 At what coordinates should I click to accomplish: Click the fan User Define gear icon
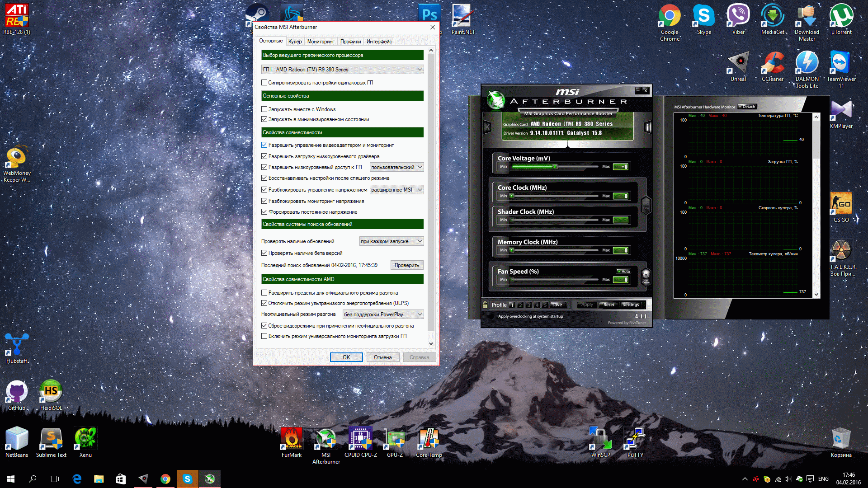646,276
